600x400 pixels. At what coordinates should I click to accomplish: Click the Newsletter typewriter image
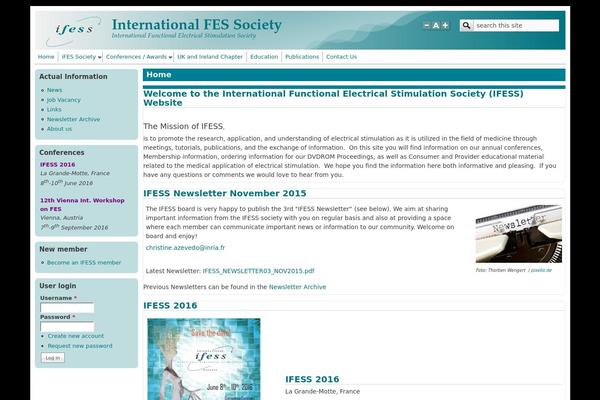pos(518,234)
